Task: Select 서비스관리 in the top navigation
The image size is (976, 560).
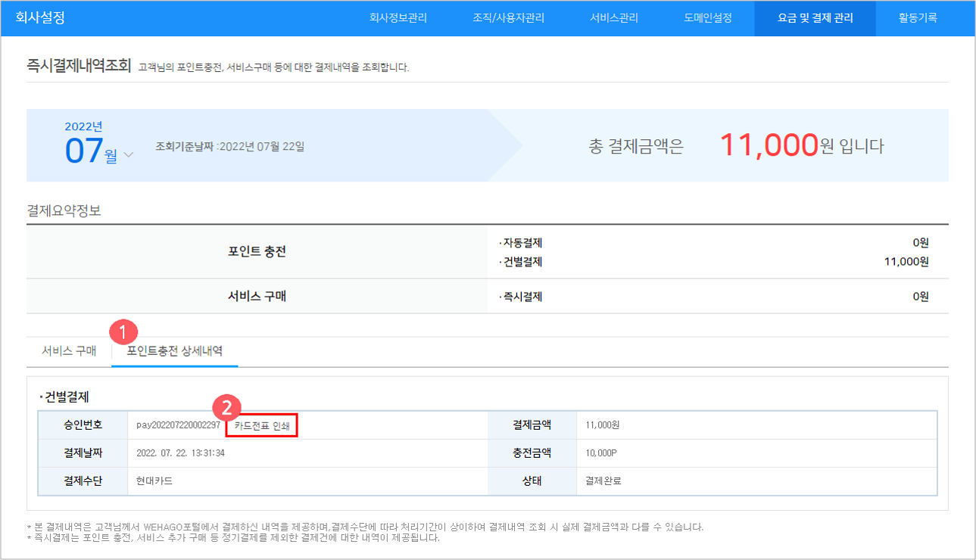Action: tap(613, 18)
